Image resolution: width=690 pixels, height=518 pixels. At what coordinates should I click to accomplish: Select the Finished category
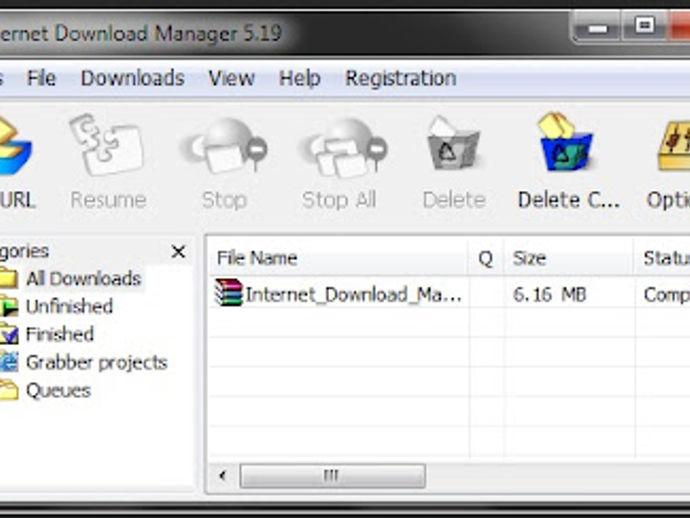[59, 334]
